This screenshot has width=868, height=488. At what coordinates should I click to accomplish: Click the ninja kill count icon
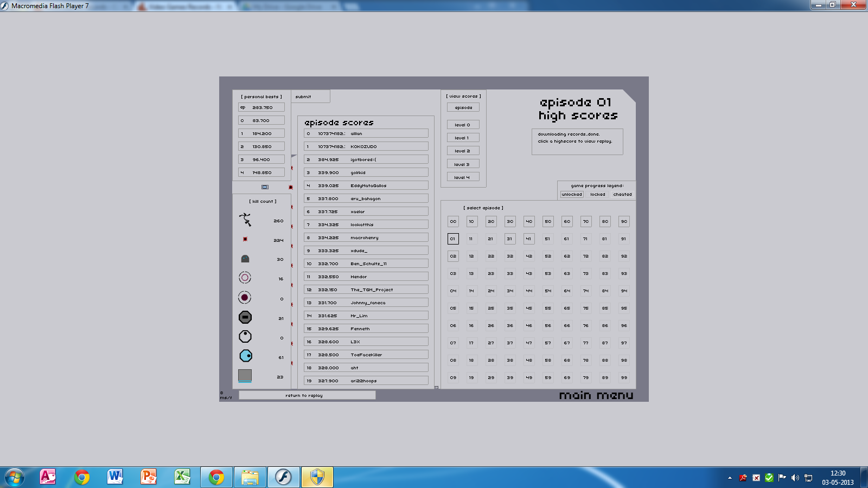pyautogui.click(x=245, y=220)
